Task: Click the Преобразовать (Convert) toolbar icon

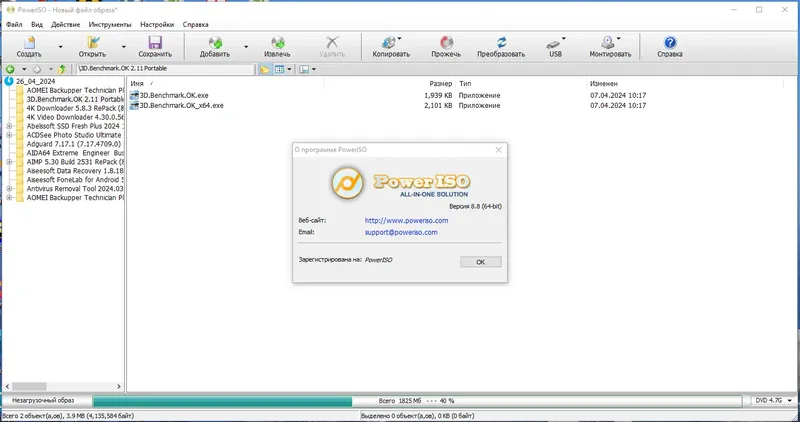Action: (x=501, y=43)
